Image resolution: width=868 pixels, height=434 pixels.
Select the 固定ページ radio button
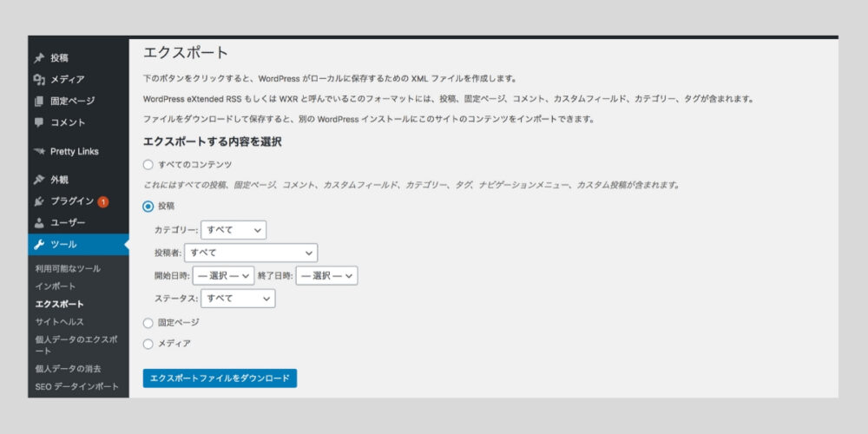(x=148, y=323)
